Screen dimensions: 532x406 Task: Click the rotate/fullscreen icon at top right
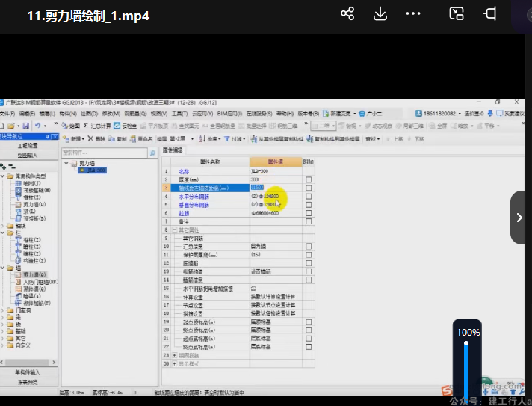click(490, 14)
